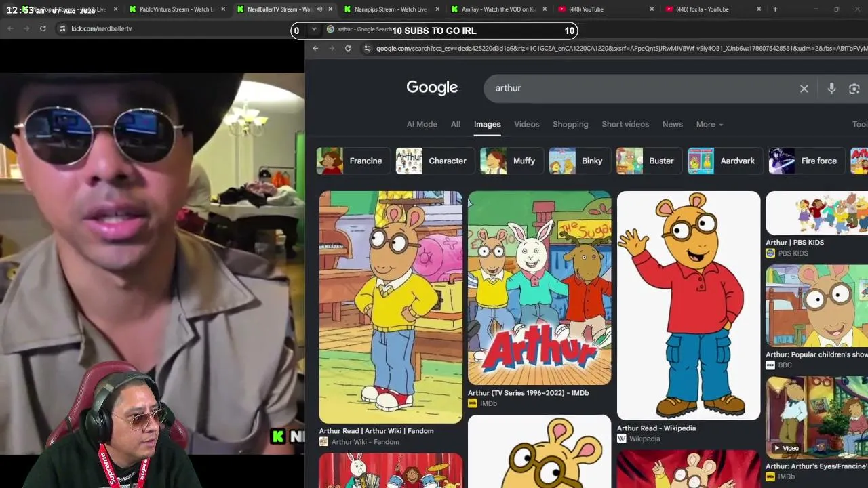868x488 pixels.
Task: Clear the Google search box text
Action: coord(804,89)
